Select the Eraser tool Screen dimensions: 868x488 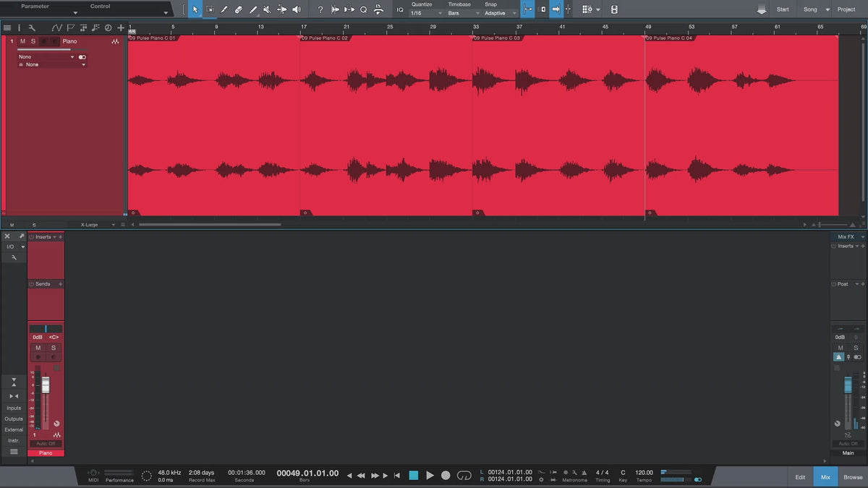point(239,9)
